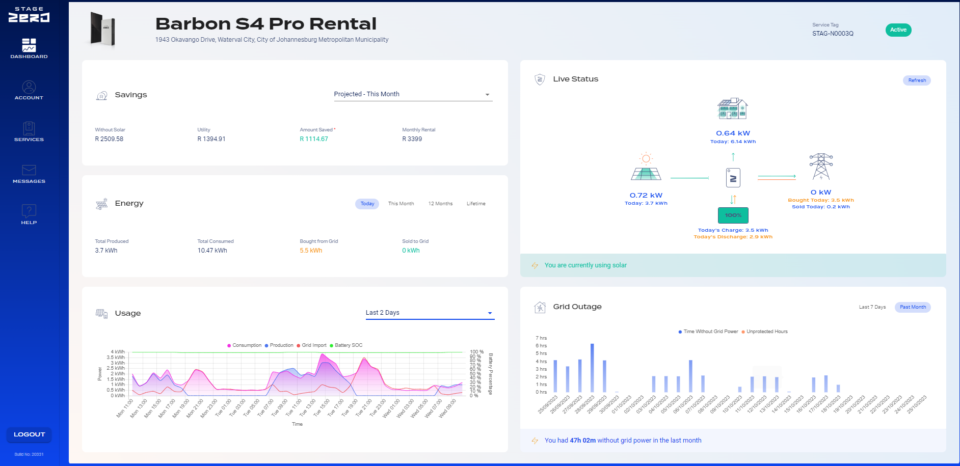Click the inverter icon in the Live Status diagram

click(x=733, y=178)
